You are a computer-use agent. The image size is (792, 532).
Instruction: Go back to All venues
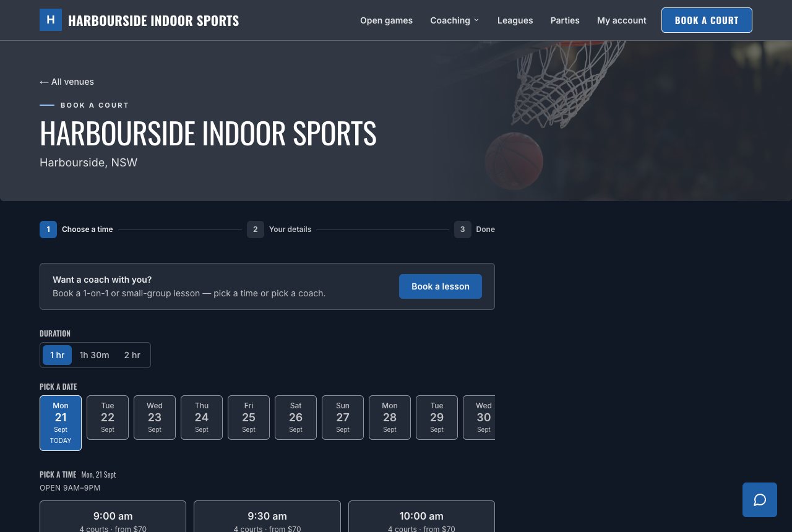pos(67,82)
